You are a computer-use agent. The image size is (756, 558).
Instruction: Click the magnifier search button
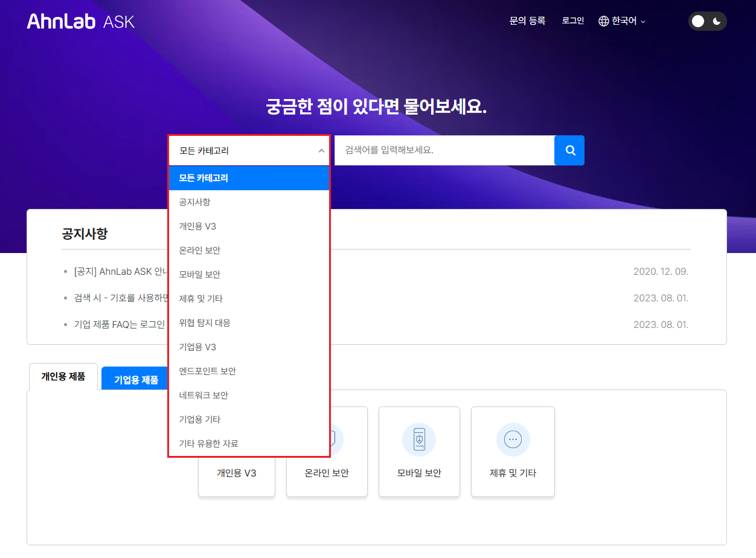569,150
